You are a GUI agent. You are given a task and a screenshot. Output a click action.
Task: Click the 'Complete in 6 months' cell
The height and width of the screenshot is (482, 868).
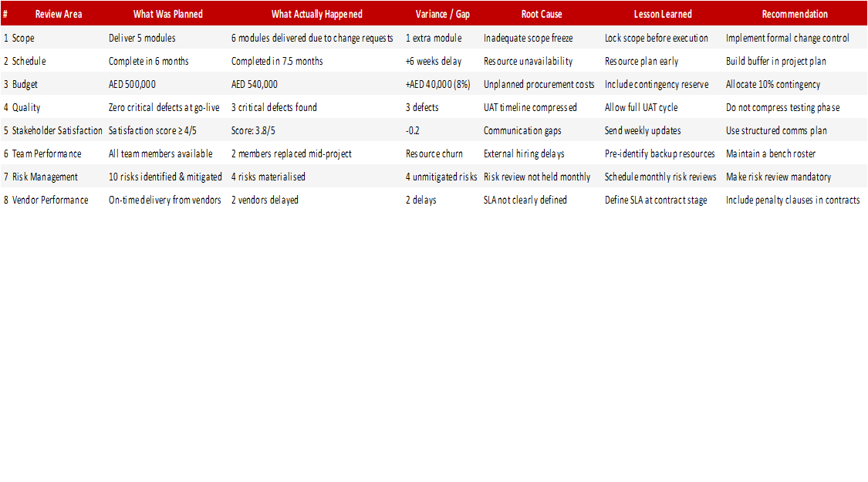click(x=148, y=62)
